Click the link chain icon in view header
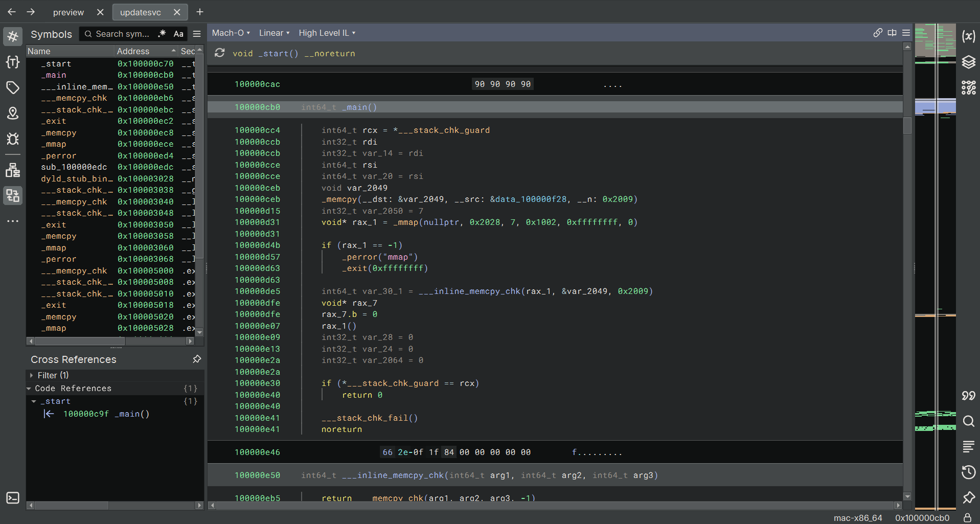The image size is (980, 524). click(x=878, y=33)
